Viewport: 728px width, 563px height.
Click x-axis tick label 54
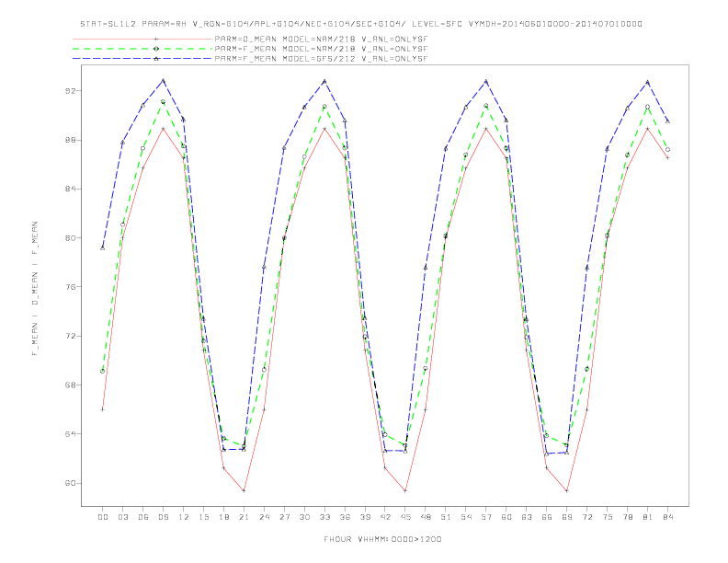(466, 517)
